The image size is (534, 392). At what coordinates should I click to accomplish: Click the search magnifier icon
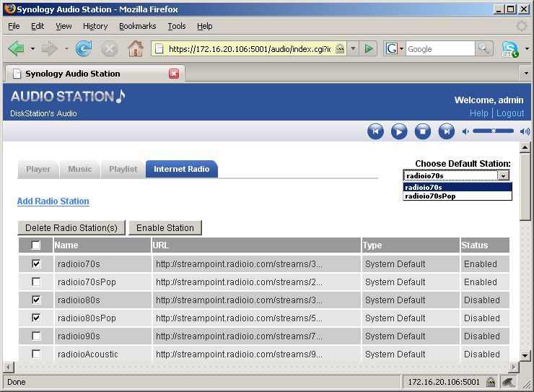pyautogui.click(x=483, y=48)
